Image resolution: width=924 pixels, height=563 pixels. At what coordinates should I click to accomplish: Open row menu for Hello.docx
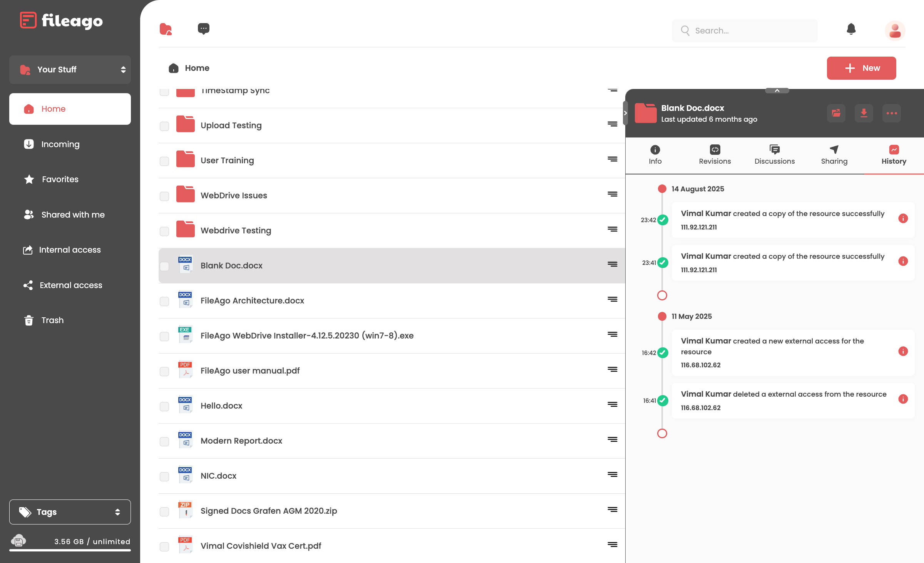[x=613, y=404]
